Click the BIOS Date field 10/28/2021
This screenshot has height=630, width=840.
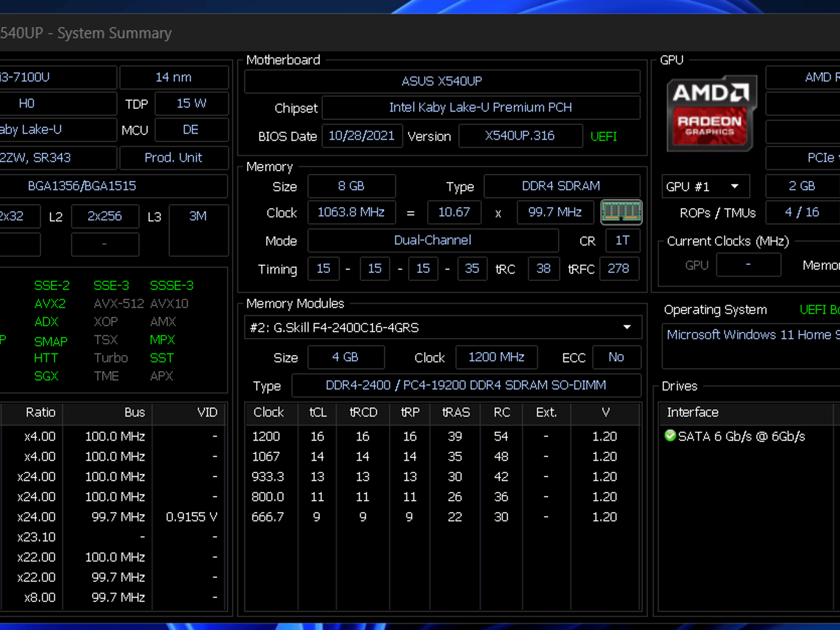click(x=362, y=136)
